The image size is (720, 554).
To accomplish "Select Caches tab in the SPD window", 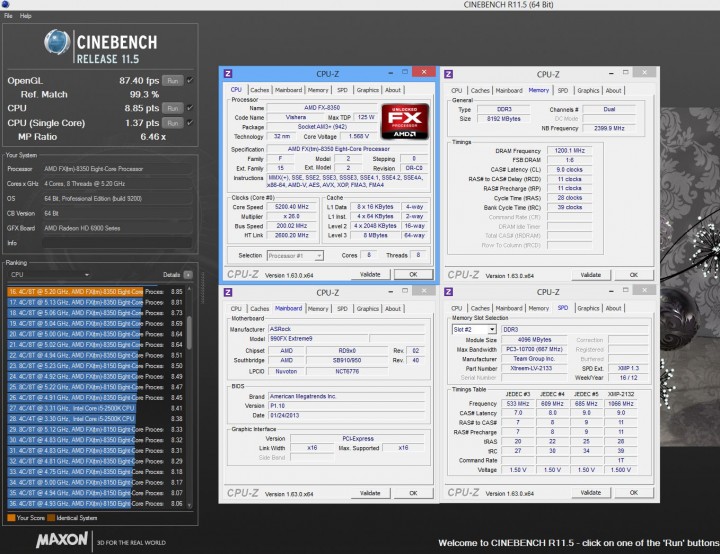I will 480,308.
